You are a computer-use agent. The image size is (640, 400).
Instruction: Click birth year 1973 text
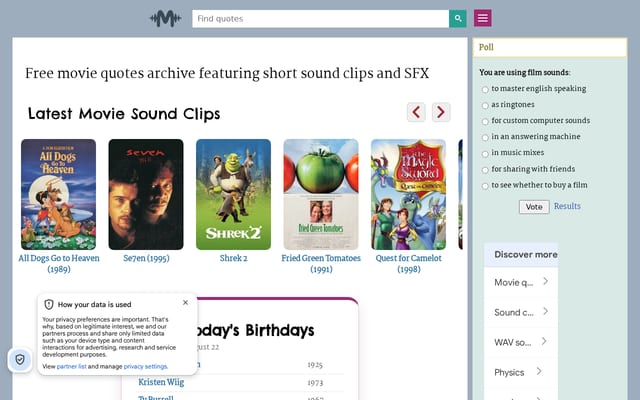(x=315, y=383)
